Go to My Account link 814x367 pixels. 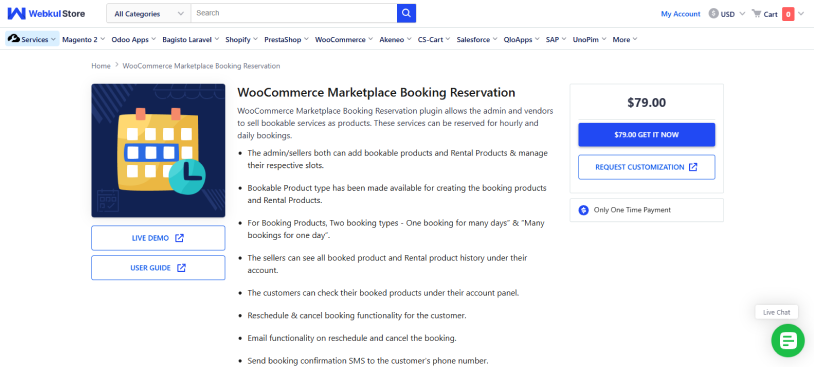(x=680, y=14)
